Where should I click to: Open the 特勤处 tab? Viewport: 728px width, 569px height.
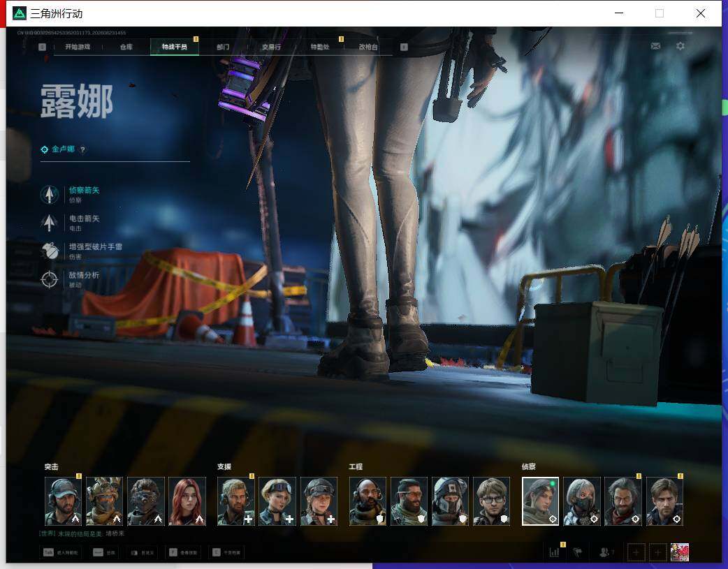(320, 47)
